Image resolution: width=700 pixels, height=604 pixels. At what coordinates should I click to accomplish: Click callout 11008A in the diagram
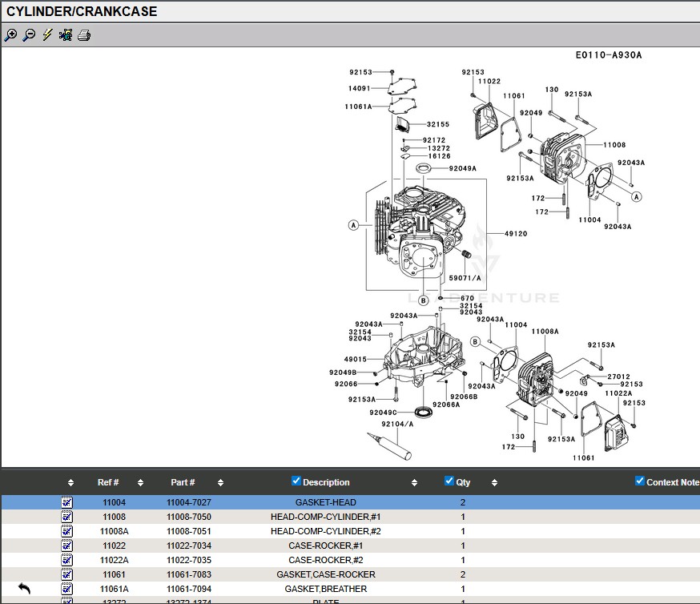coord(545,332)
